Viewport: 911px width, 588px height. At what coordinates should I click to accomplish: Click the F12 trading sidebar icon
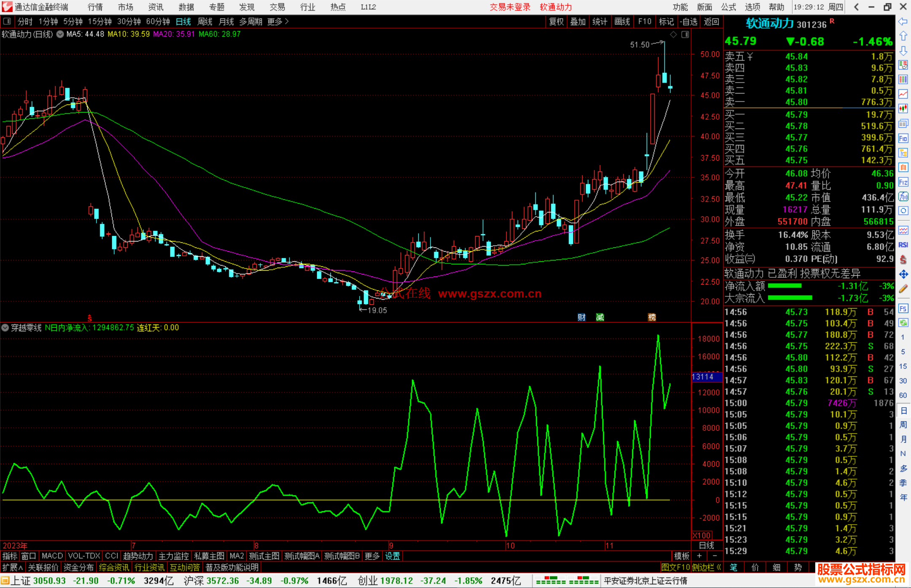pos(903,182)
